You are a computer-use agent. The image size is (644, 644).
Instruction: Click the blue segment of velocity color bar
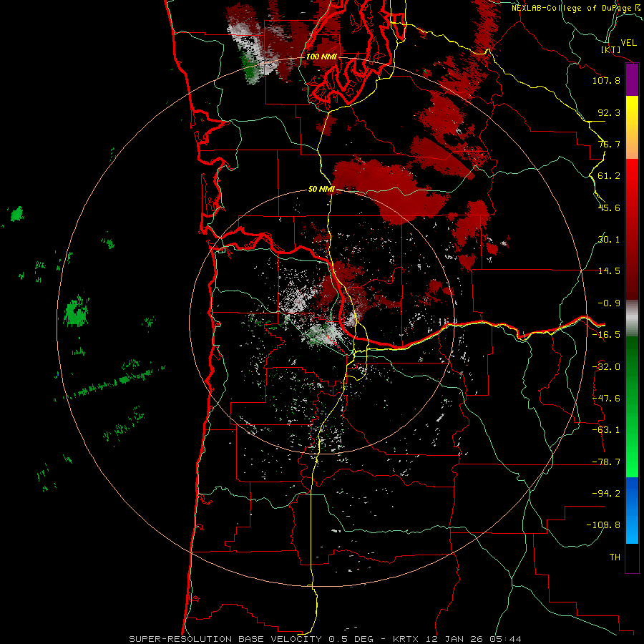tap(632, 510)
